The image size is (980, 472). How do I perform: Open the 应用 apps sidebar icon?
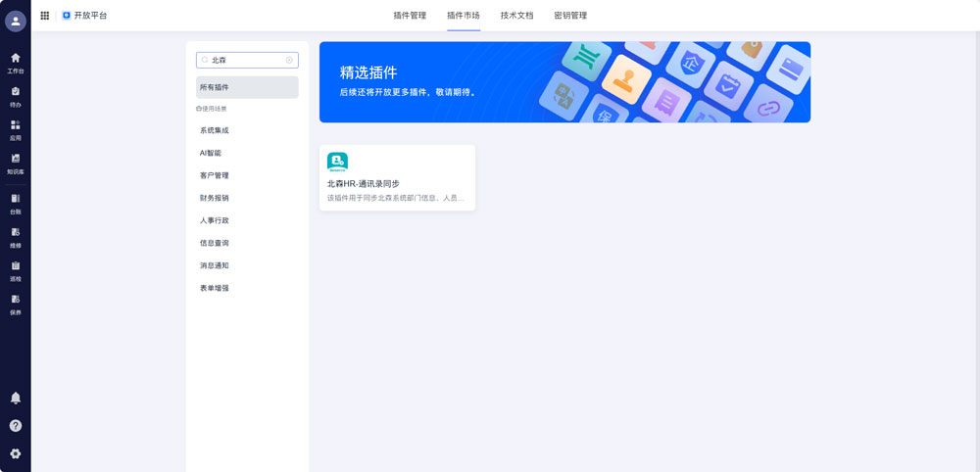coord(15,129)
